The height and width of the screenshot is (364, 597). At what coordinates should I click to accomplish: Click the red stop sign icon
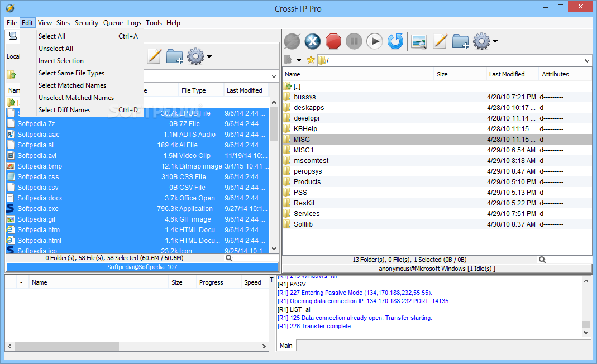click(x=333, y=41)
